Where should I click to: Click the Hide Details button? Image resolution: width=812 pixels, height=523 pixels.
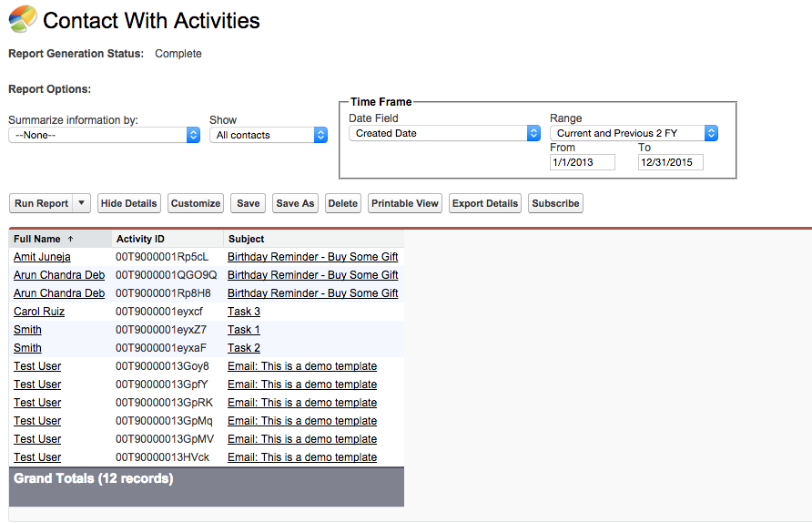pos(129,203)
